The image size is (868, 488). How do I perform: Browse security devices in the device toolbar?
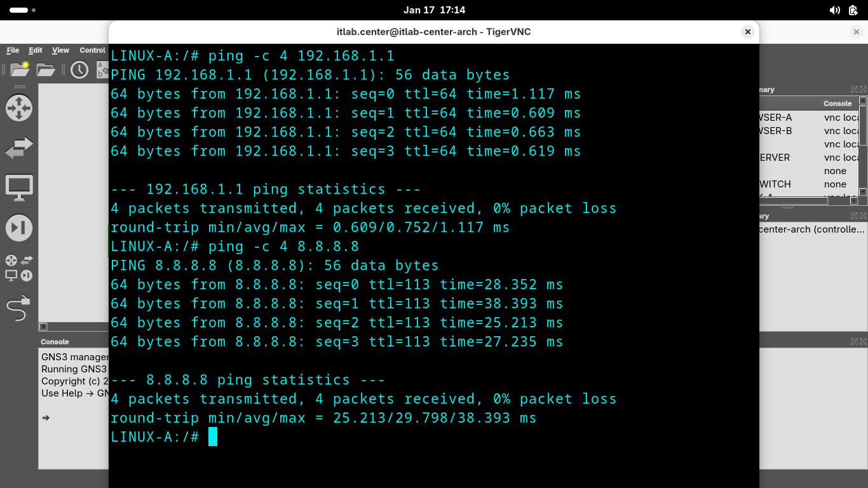point(18,228)
